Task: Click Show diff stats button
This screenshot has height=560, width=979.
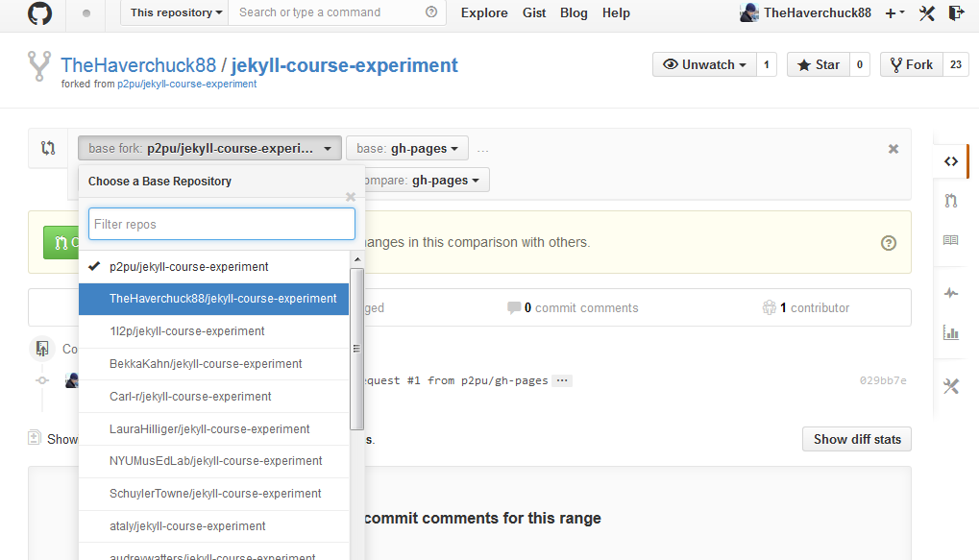Action: (857, 439)
